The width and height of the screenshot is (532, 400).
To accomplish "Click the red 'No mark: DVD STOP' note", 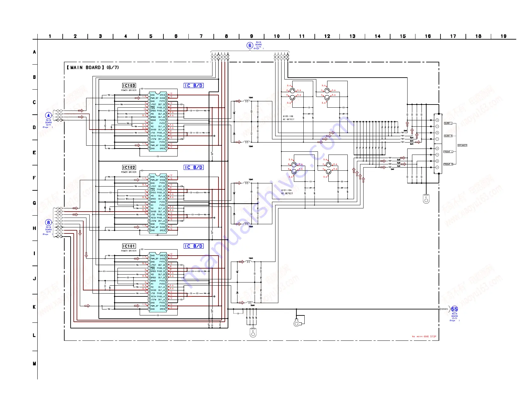I will (x=424, y=336).
